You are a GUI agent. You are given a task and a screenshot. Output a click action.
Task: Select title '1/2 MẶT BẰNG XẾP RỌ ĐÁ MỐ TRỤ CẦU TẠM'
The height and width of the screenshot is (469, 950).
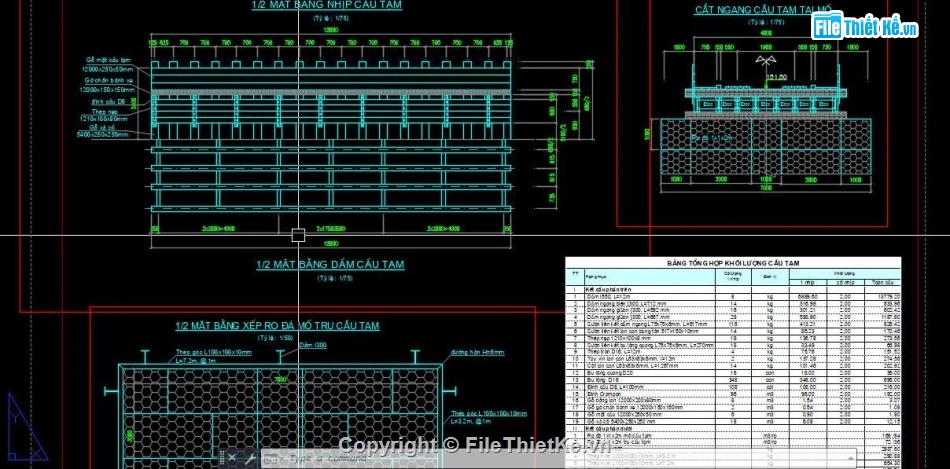pyautogui.click(x=277, y=326)
